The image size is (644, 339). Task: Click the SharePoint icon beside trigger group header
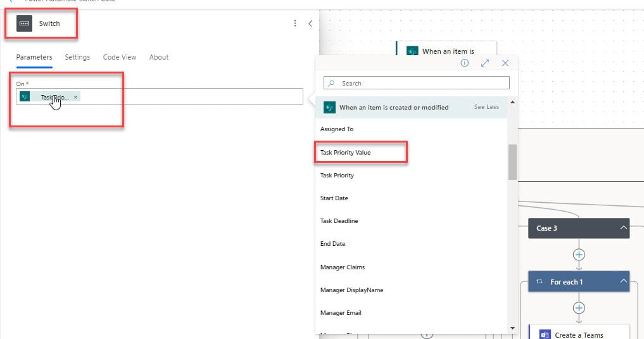329,107
